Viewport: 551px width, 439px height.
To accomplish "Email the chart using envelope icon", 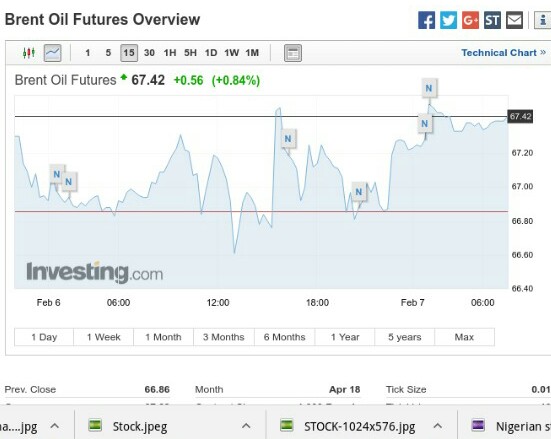I will coord(514,20).
